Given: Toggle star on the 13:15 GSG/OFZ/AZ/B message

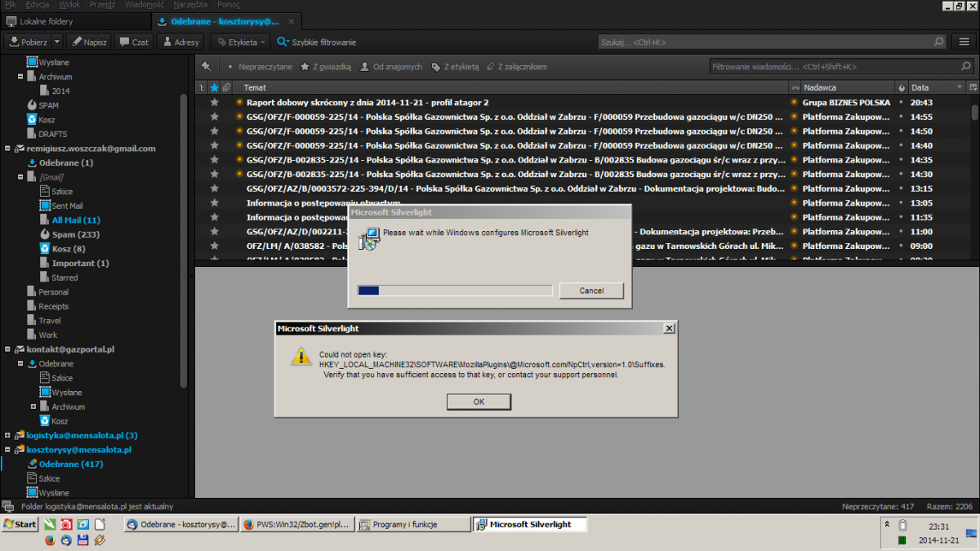Looking at the screenshot, I should (215, 189).
